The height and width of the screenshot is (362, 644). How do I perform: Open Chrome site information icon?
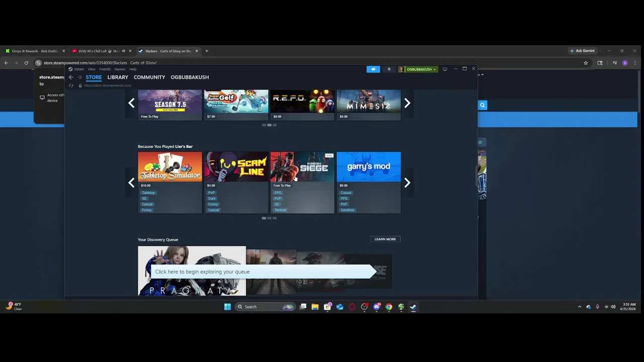(38, 63)
